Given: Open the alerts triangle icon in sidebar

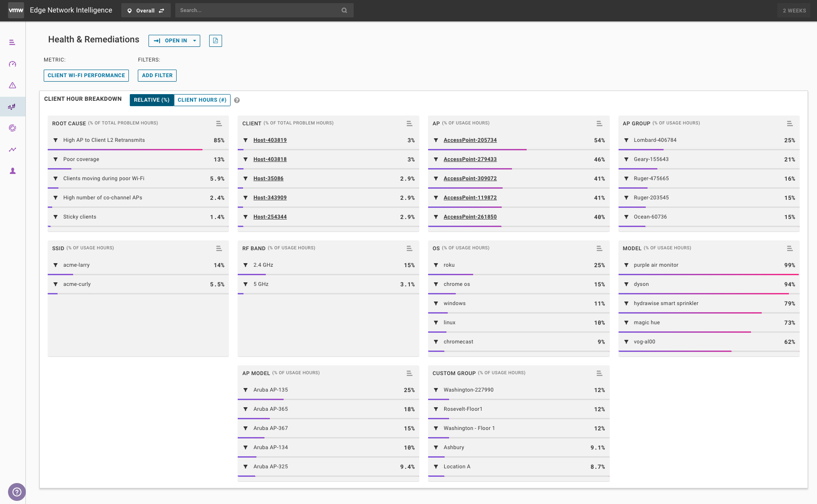Looking at the screenshot, I should [x=12, y=85].
